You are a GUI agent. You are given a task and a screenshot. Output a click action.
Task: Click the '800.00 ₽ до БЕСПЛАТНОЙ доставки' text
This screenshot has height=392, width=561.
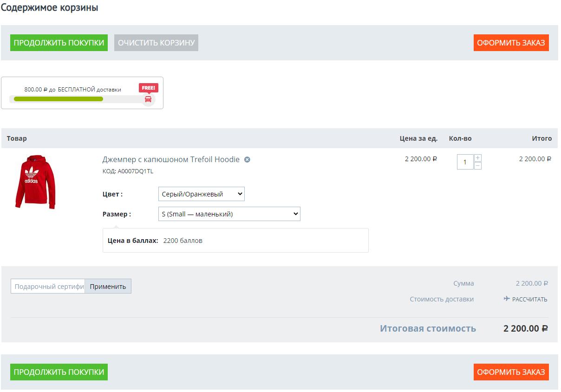73,89
